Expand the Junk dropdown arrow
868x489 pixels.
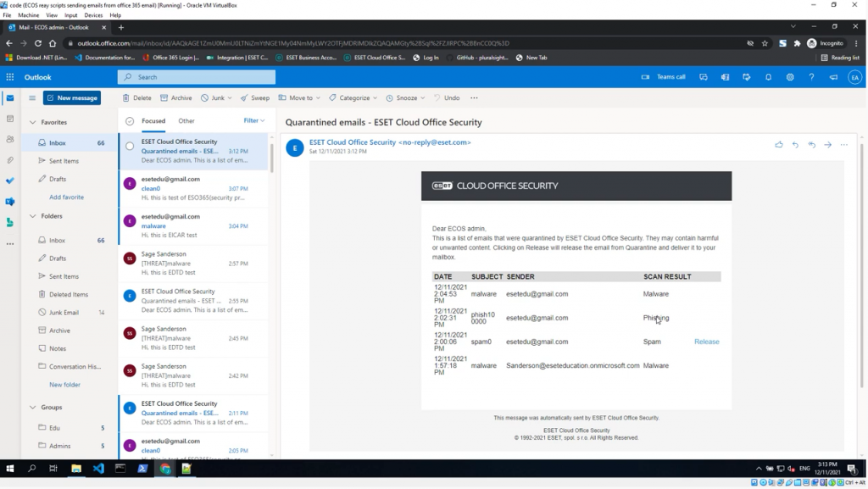coord(229,98)
